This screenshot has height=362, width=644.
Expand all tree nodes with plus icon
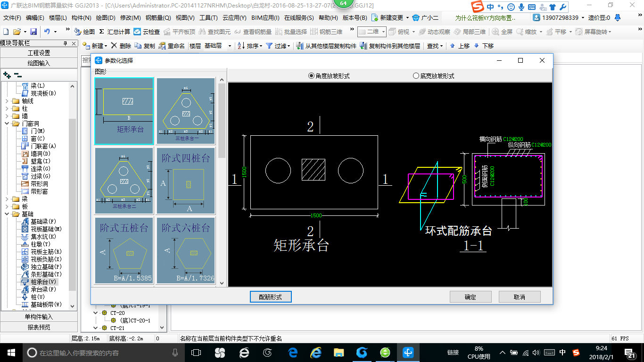(x=7, y=74)
